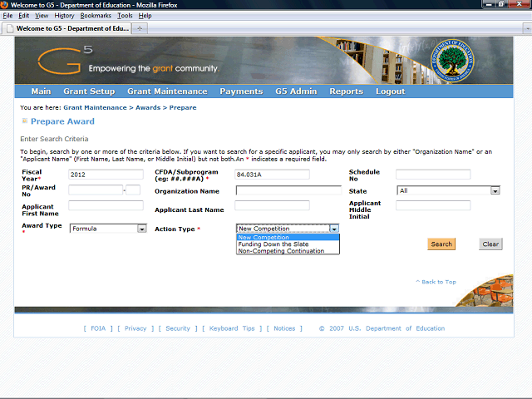
Task: Click the Enter Search Criteria text
Action: pyautogui.click(x=54, y=139)
